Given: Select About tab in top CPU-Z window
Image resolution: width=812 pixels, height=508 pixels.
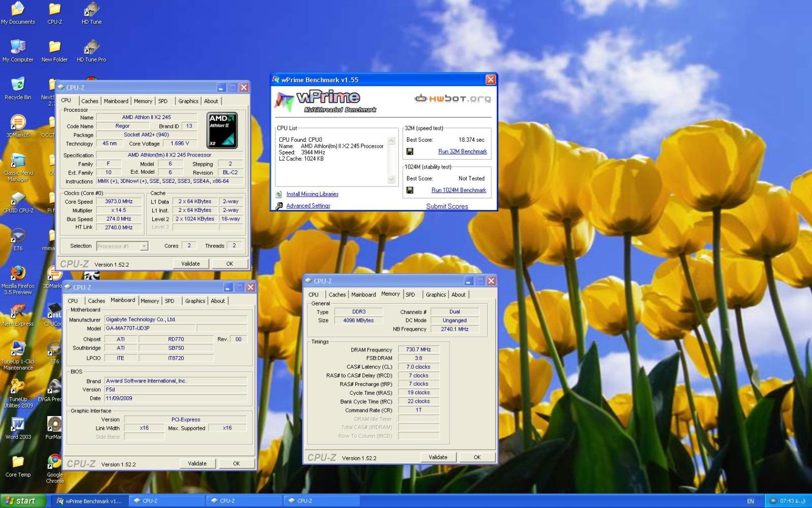Looking at the screenshot, I should tap(211, 101).
